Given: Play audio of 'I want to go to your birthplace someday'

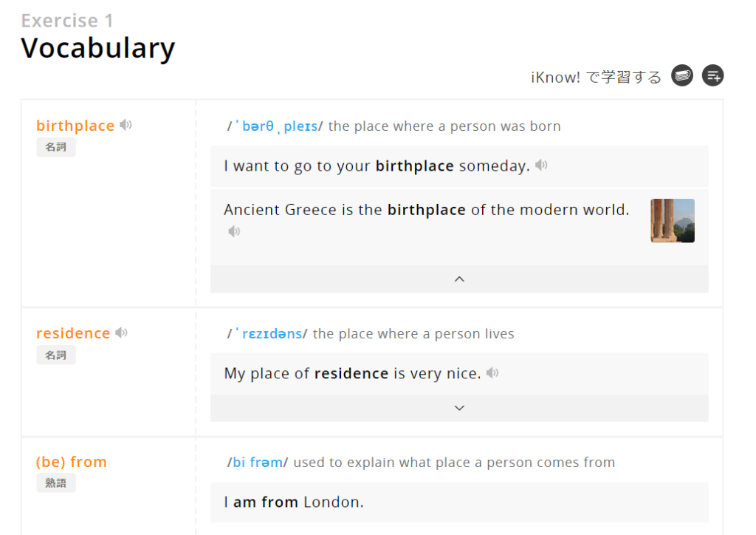Looking at the screenshot, I should tap(541, 165).
